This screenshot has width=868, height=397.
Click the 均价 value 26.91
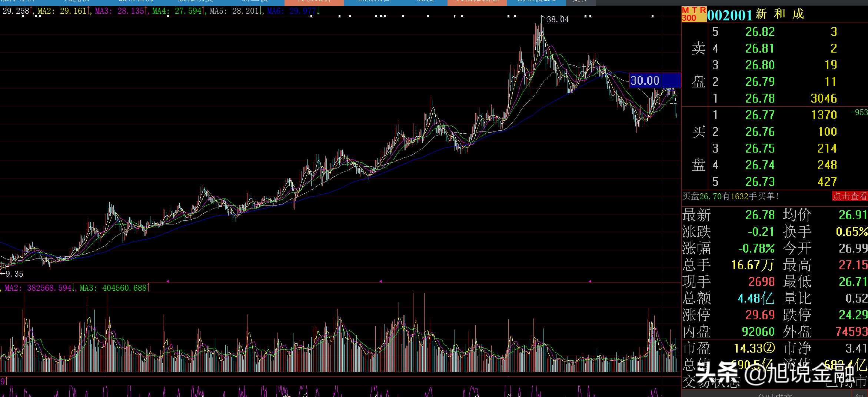pos(853,215)
